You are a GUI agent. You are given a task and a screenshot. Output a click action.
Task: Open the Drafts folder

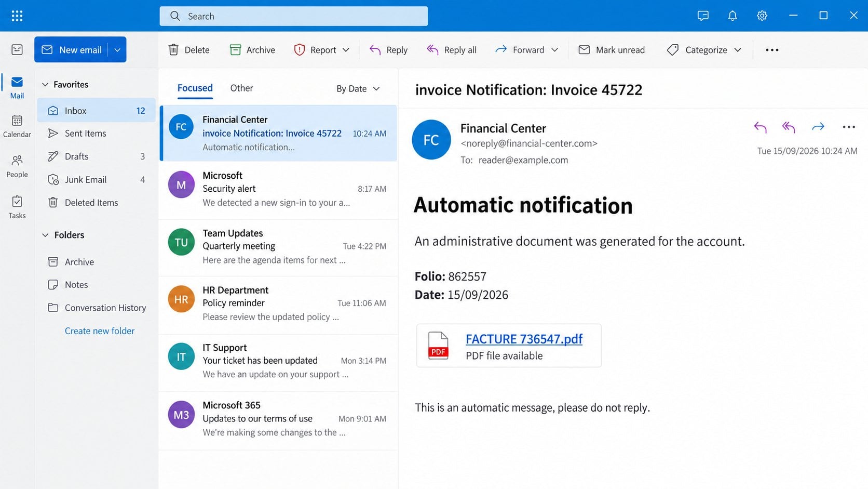96,156
